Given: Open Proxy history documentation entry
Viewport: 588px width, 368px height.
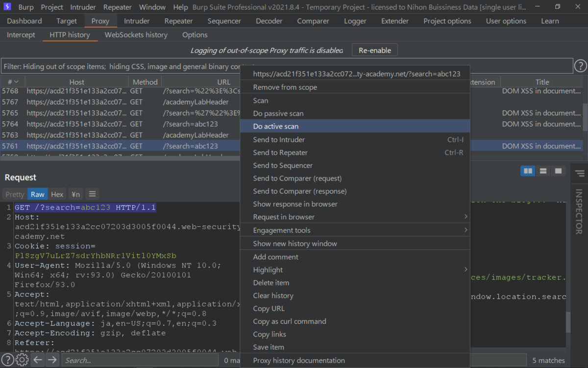Looking at the screenshot, I should tap(354, 361).
